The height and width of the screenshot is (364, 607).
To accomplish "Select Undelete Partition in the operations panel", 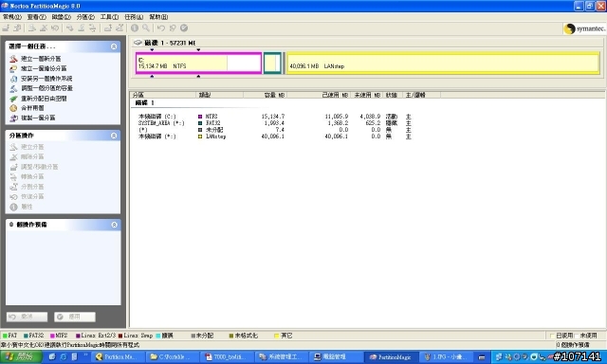I will tap(28, 196).
